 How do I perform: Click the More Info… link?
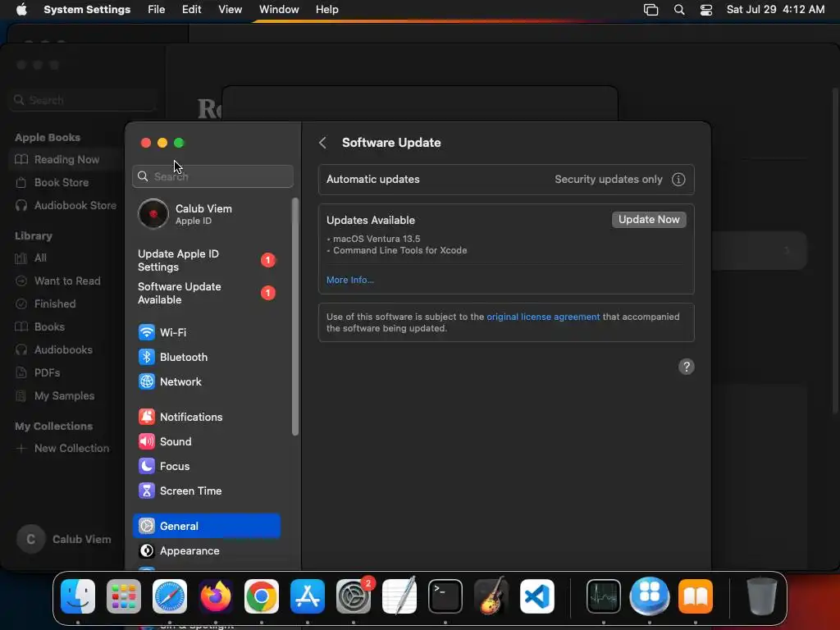point(349,281)
